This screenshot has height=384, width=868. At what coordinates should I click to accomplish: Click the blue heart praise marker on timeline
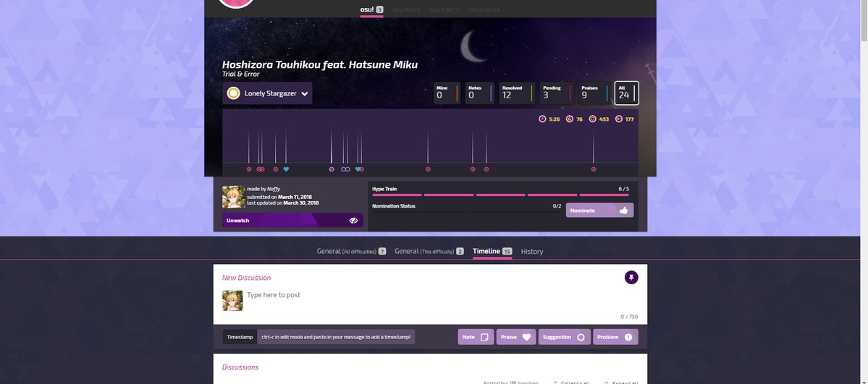point(286,169)
